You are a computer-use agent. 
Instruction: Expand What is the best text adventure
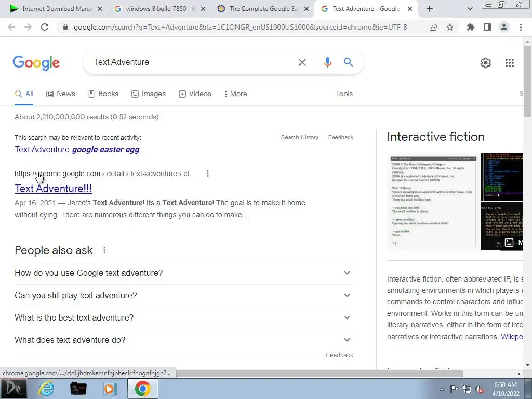pyautogui.click(x=184, y=318)
